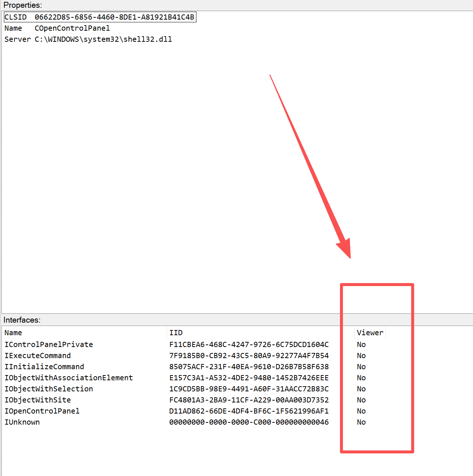Click the Viewer column header
The height and width of the screenshot is (476, 473).
(370, 333)
